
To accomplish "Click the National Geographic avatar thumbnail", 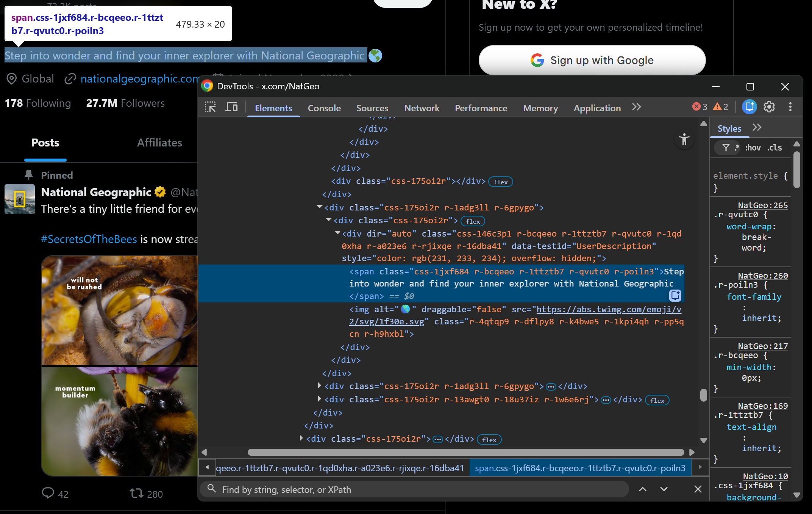I will 20,199.
